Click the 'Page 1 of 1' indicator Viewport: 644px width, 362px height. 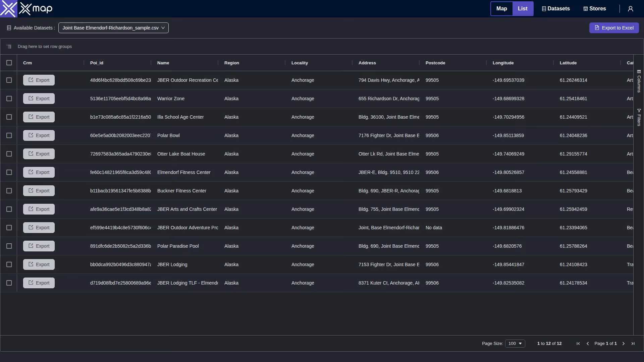tap(605, 344)
